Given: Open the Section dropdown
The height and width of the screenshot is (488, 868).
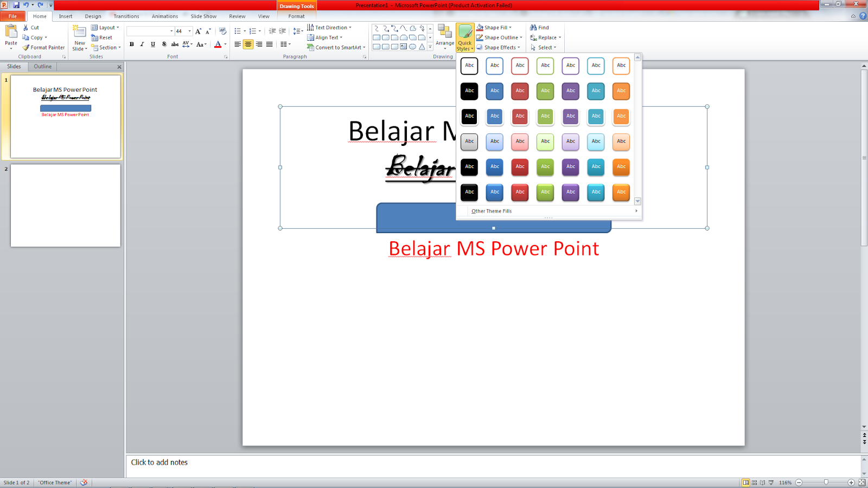Looking at the screenshot, I should coord(106,48).
